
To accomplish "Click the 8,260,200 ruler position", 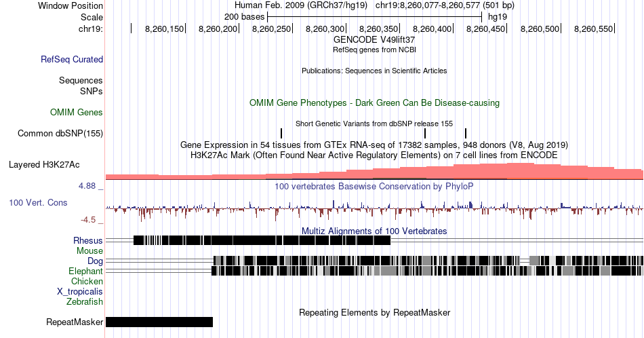I will (x=218, y=29).
